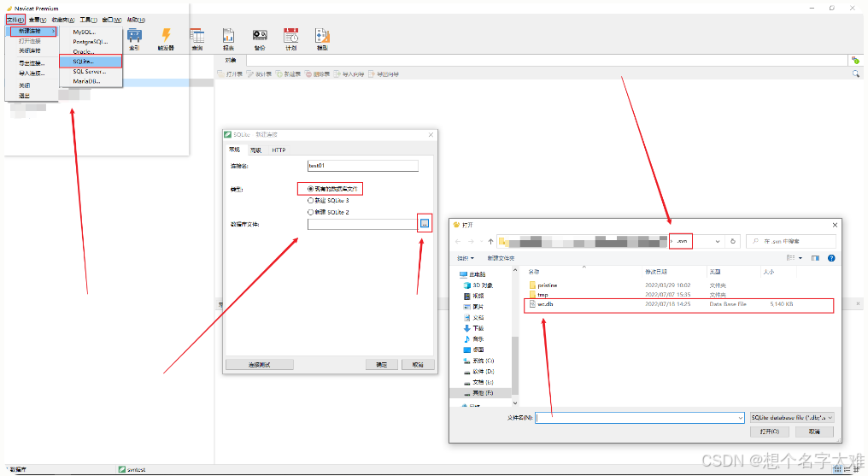Viewport: 868px width, 476px height.
Task: Open help in the Open file dialog
Action: (831, 258)
